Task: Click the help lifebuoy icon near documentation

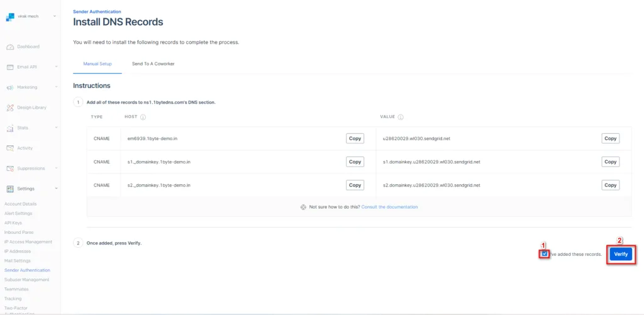Action: point(304,207)
